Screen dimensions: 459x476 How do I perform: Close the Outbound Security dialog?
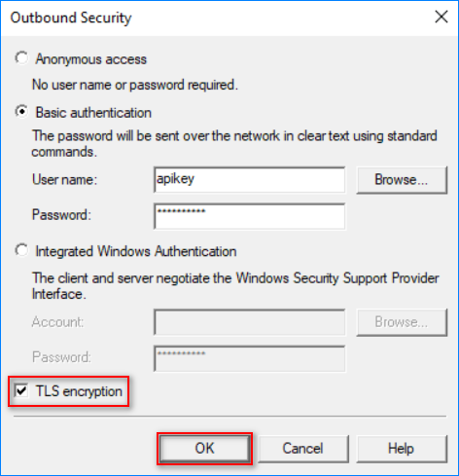click(441, 17)
